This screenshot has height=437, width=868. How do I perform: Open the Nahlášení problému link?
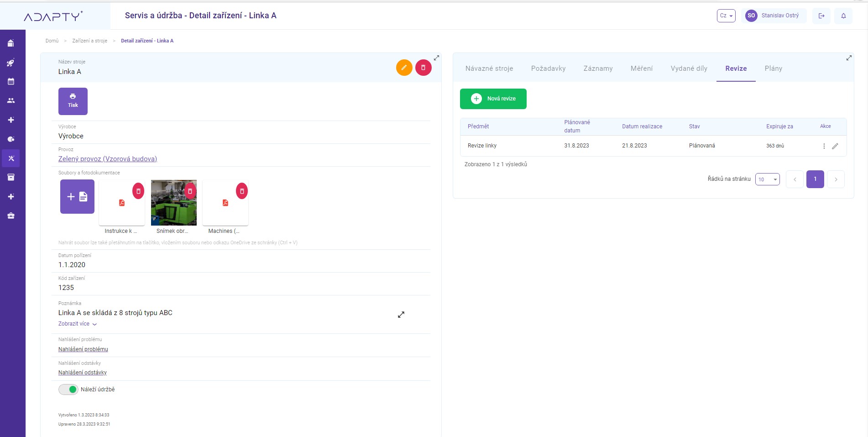tap(83, 349)
